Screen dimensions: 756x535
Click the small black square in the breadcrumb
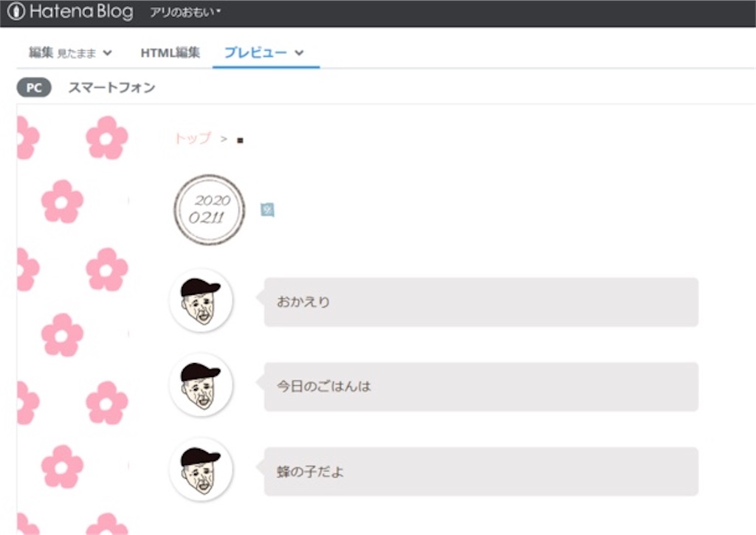pyautogui.click(x=240, y=139)
